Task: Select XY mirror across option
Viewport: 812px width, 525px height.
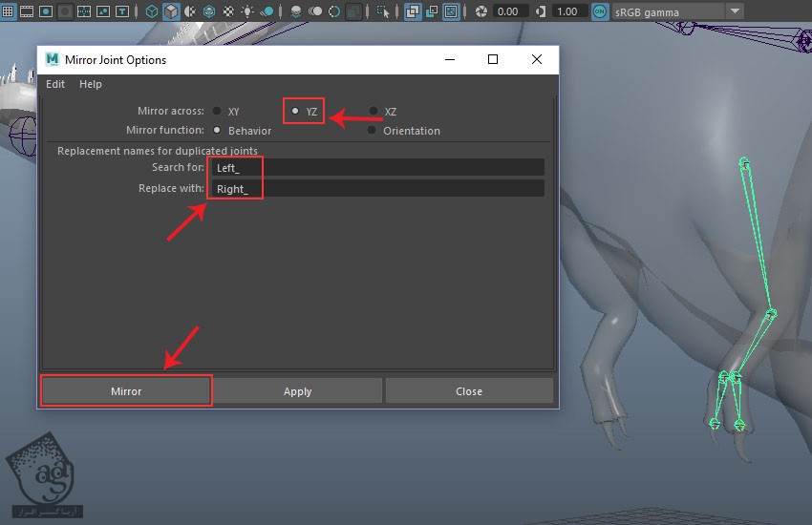Action: (217, 112)
